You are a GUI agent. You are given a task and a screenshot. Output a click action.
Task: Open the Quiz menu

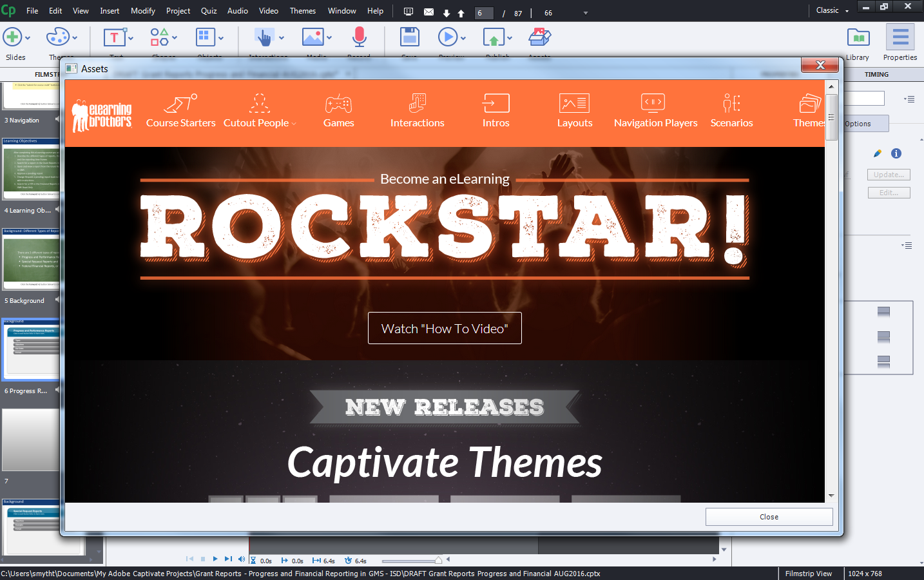click(208, 10)
